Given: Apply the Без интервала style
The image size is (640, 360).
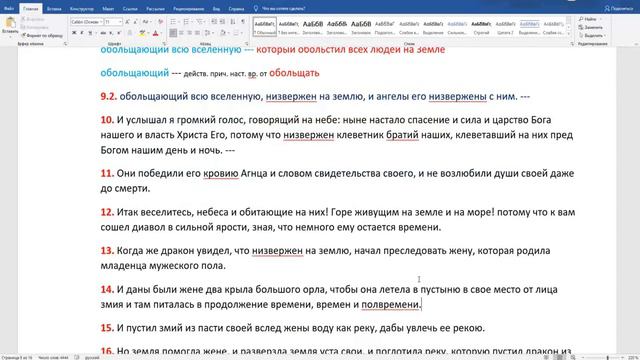Looking at the screenshot, I should [289, 27].
